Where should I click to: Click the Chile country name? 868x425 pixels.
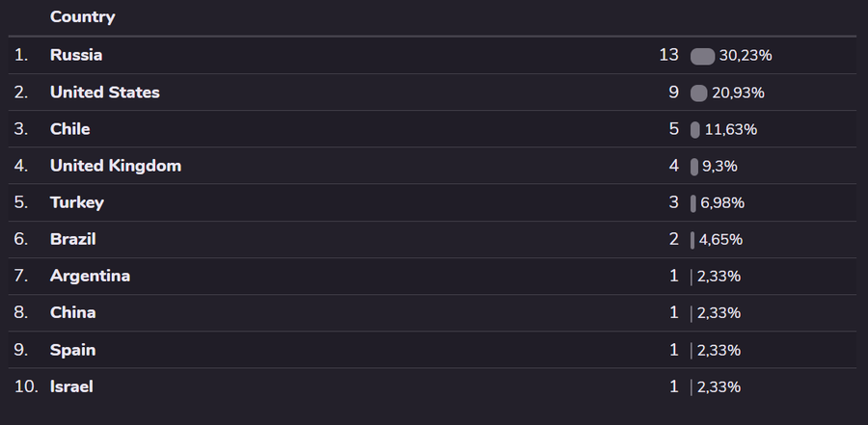69,129
